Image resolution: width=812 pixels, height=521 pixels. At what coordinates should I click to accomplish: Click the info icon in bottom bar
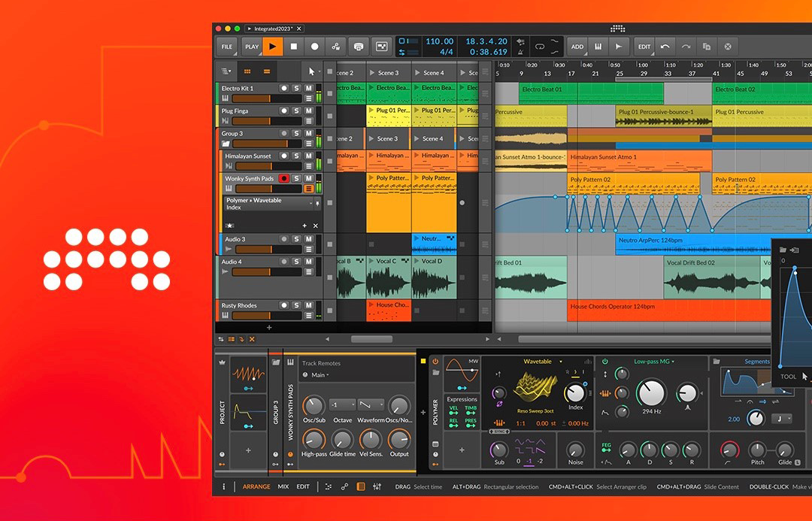tap(223, 486)
